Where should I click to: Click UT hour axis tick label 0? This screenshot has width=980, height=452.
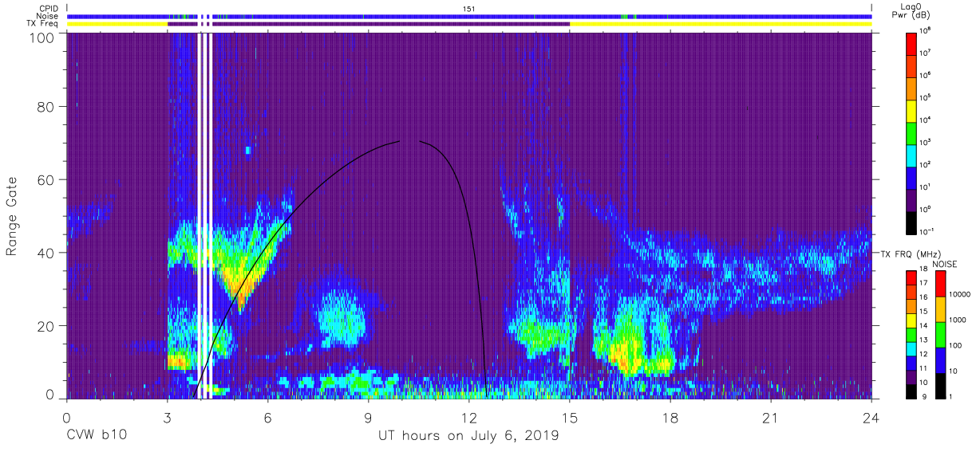[x=67, y=417]
